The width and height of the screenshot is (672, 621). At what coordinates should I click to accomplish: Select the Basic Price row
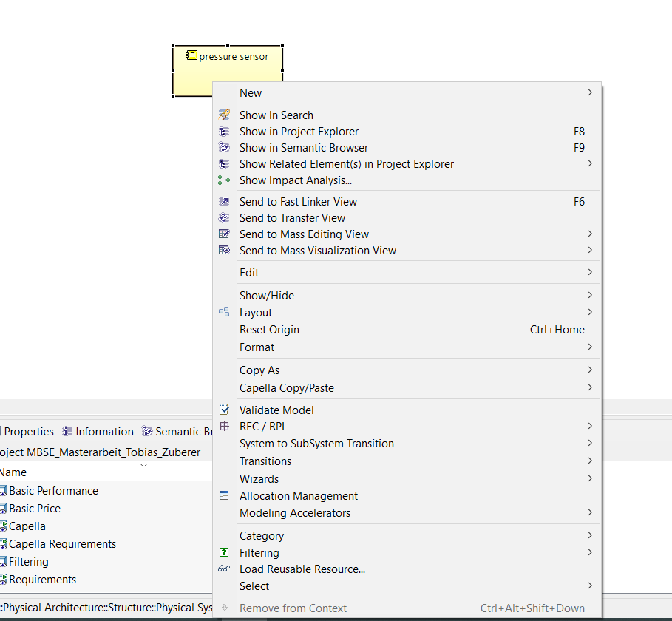[x=106, y=509]
